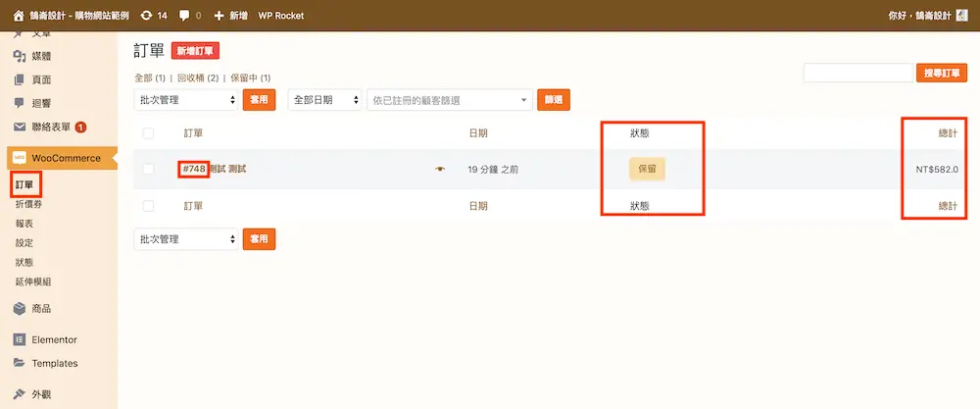Open the site name 鵠崙設計 - 購物網站範例
Screen dimensions: 980x409
(x=78, y=15)
